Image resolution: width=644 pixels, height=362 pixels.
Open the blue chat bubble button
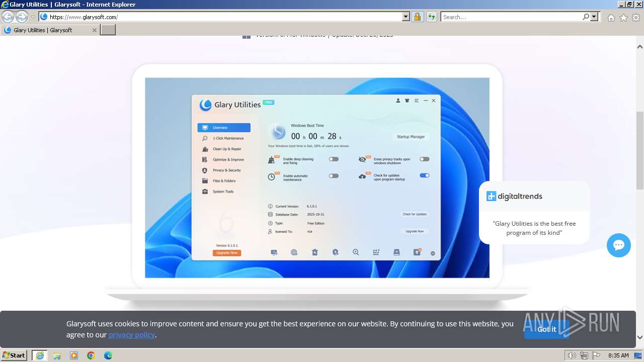coord(619,245)
